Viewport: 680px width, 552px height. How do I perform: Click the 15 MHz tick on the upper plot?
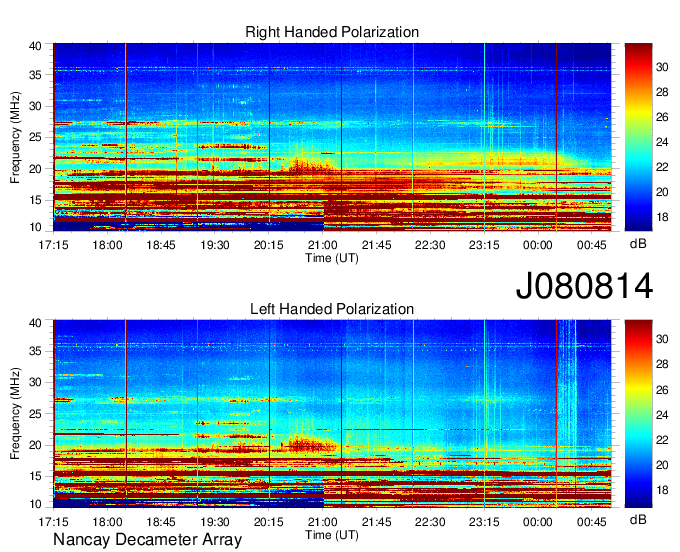(36, 200)
